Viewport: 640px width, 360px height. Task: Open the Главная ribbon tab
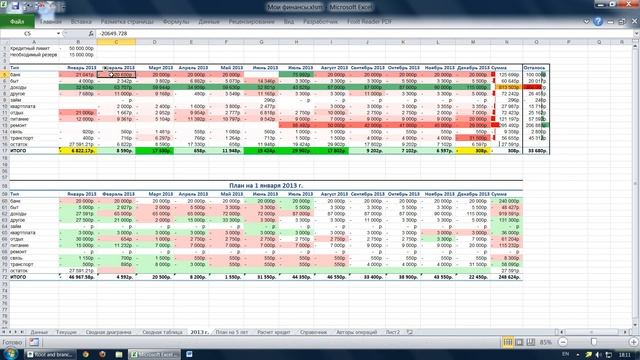51,21
